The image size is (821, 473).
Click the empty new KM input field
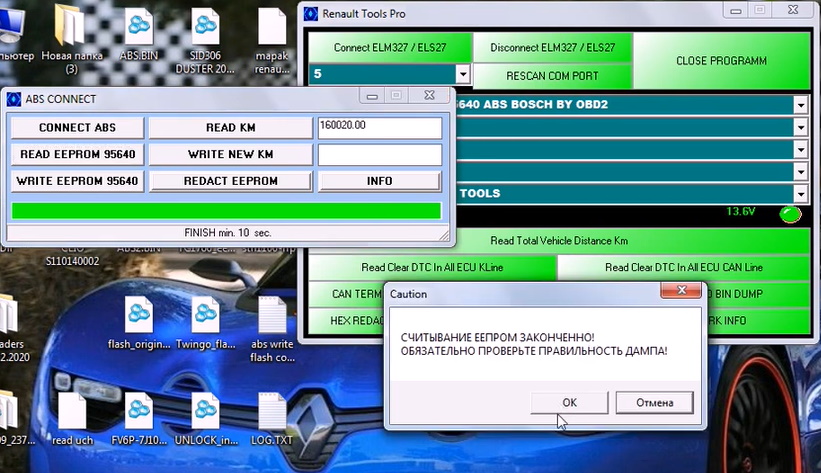[x=380, y=155]
